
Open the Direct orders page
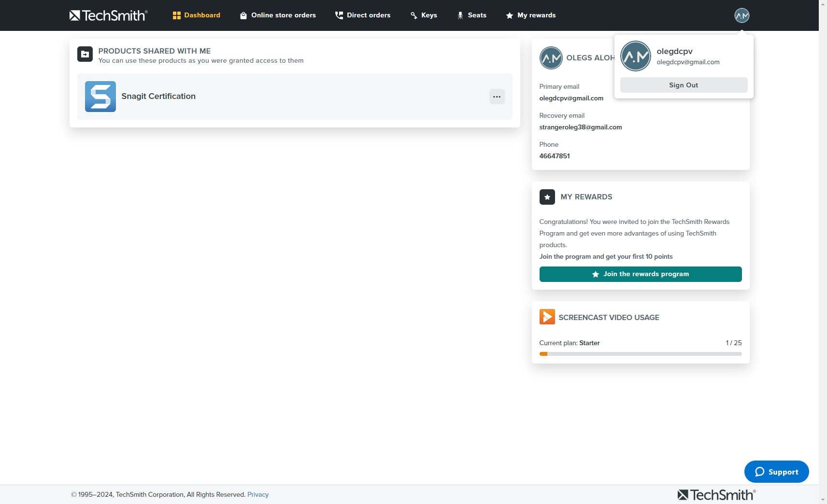363,15
